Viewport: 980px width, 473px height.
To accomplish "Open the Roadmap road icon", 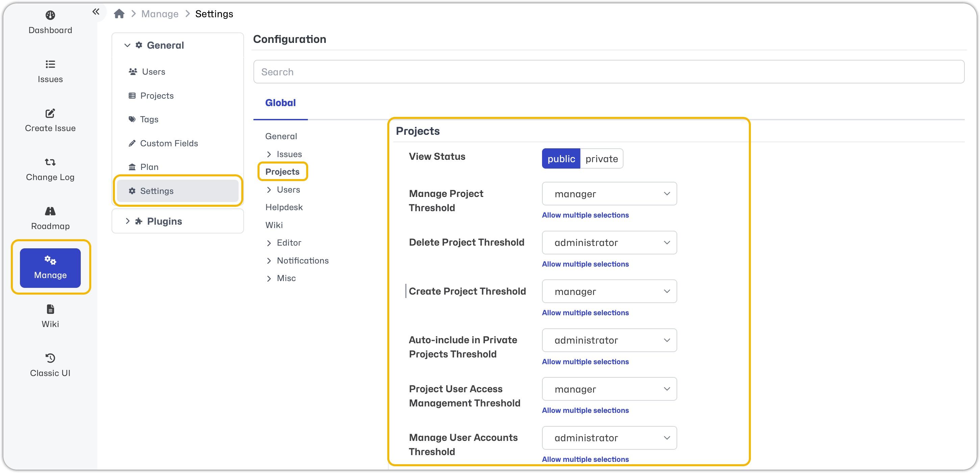I will (50, 211).
